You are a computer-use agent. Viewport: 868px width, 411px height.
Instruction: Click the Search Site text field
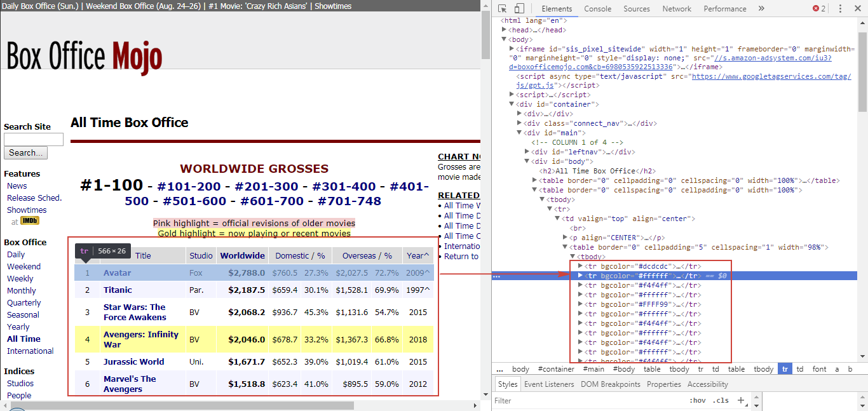tap(34, 140)
